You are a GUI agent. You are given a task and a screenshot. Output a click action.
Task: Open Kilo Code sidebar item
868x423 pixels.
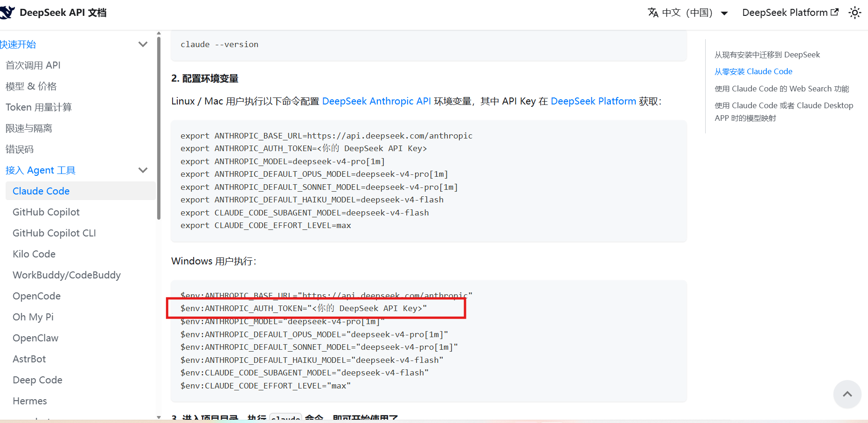[34, 254]
